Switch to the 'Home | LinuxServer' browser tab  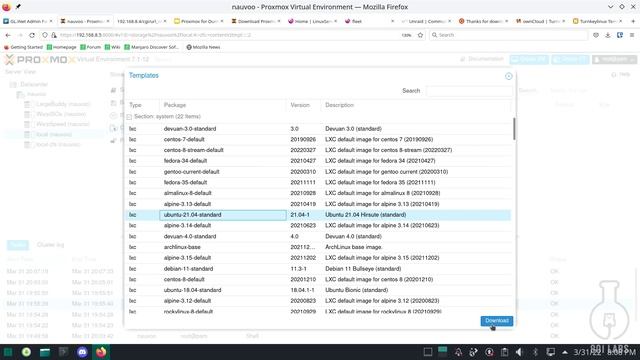[x=313, y=21]
